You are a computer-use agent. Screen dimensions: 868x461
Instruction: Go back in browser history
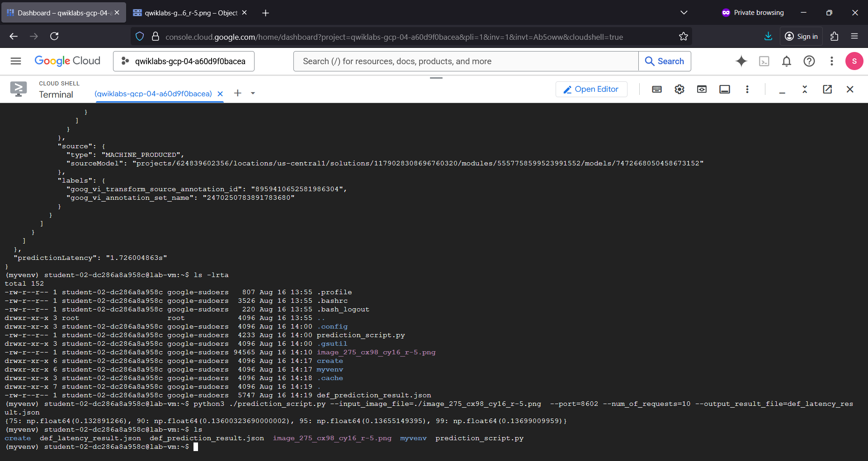click(x=14, y=36)
